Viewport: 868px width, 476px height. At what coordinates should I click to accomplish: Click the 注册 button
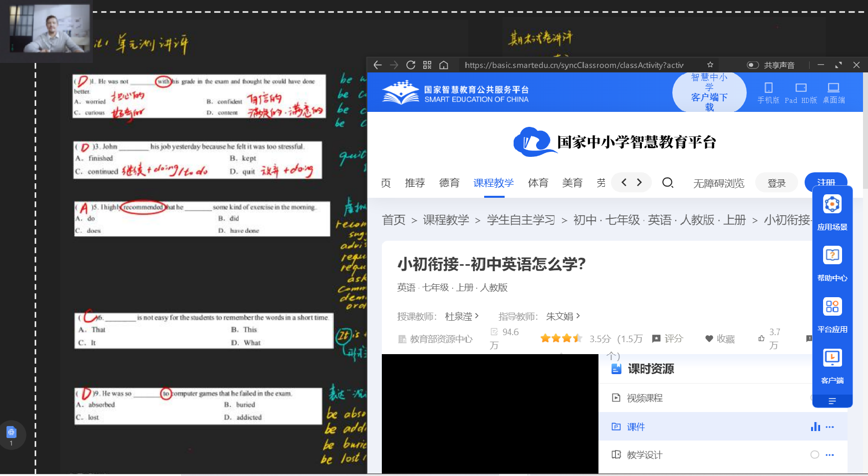pyautogui.click(x=826, y=183)
